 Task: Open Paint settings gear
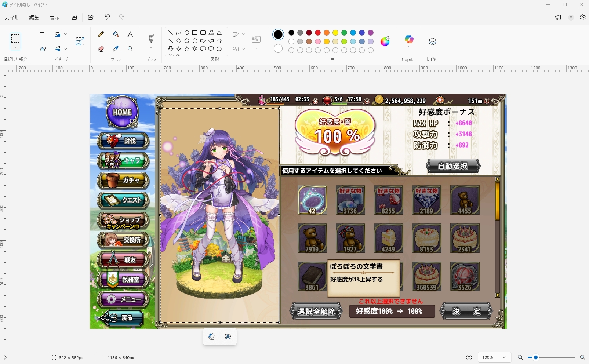(x=583, y=17)
